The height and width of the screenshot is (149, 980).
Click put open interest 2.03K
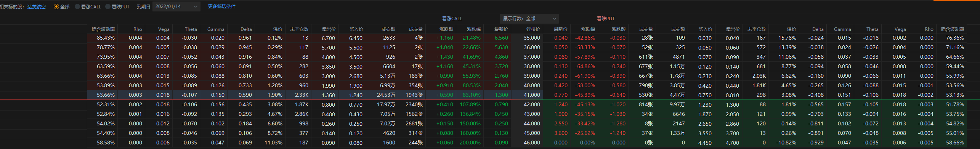759,76
